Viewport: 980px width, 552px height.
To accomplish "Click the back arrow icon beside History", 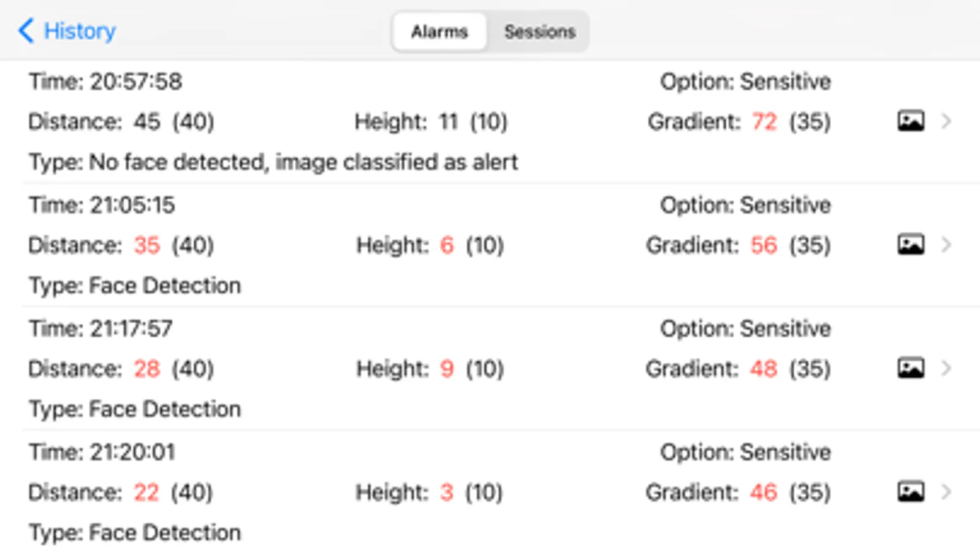I will [x=26, y=31].
